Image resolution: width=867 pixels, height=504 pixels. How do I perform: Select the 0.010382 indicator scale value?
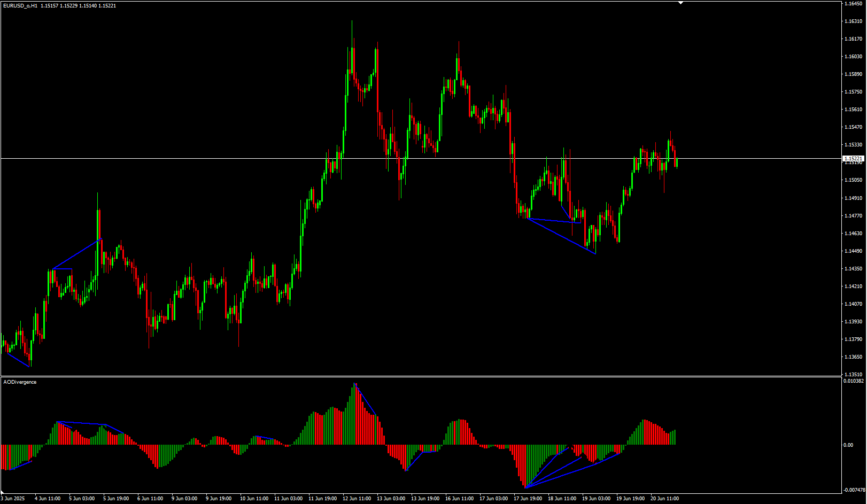[x=853, y=381]
